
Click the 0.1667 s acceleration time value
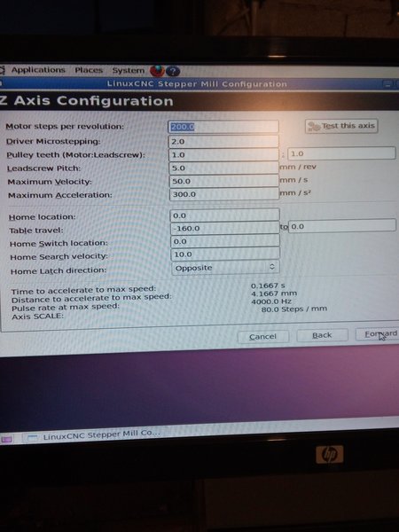268,286
